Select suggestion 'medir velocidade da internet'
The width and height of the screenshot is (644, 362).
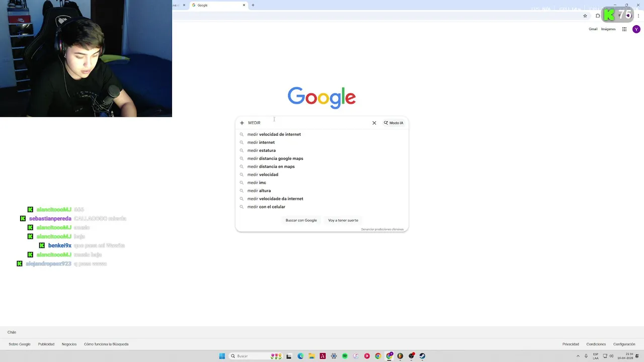[x=322, y=199]
